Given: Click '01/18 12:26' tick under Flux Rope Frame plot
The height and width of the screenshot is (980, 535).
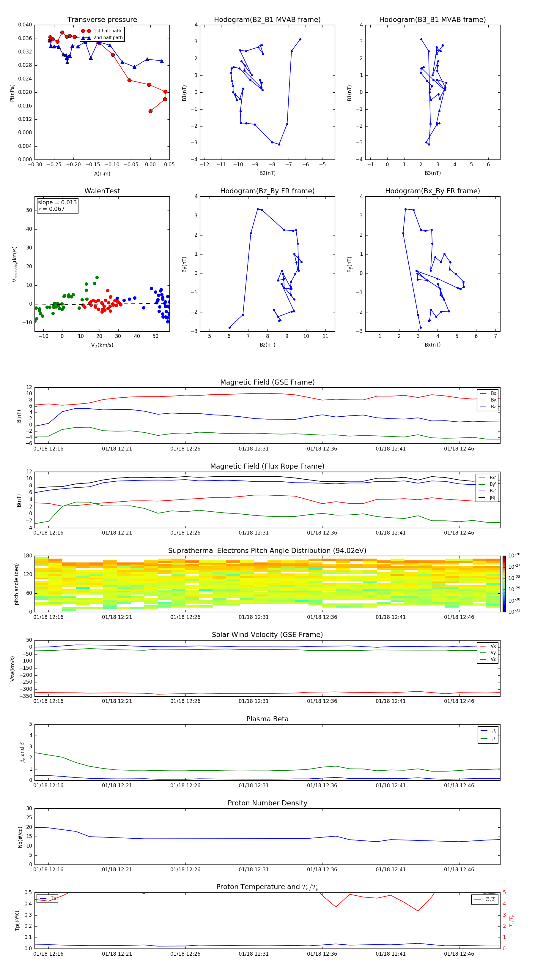Looking at the screenshot, I should (185, 533).
